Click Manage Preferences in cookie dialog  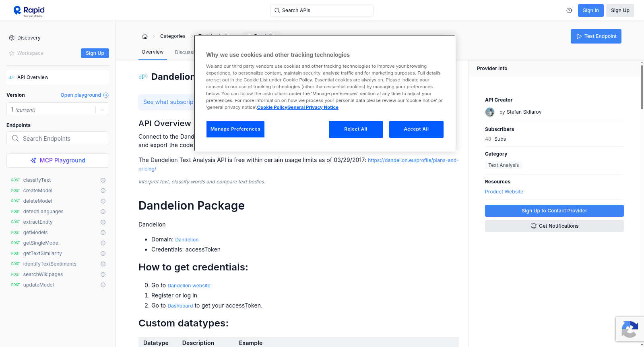click(x=235, y=129)
